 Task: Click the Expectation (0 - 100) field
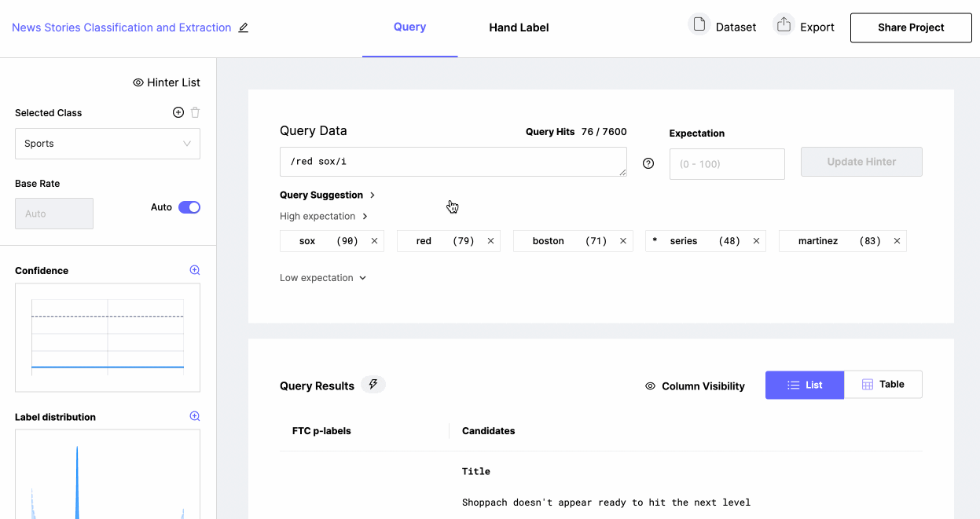click(x=727, y=164)
